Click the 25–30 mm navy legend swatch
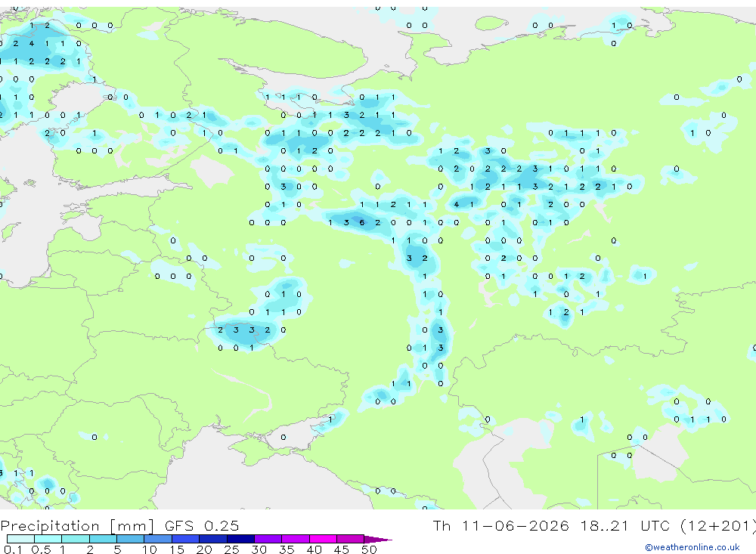 click(x=240, y=539)
